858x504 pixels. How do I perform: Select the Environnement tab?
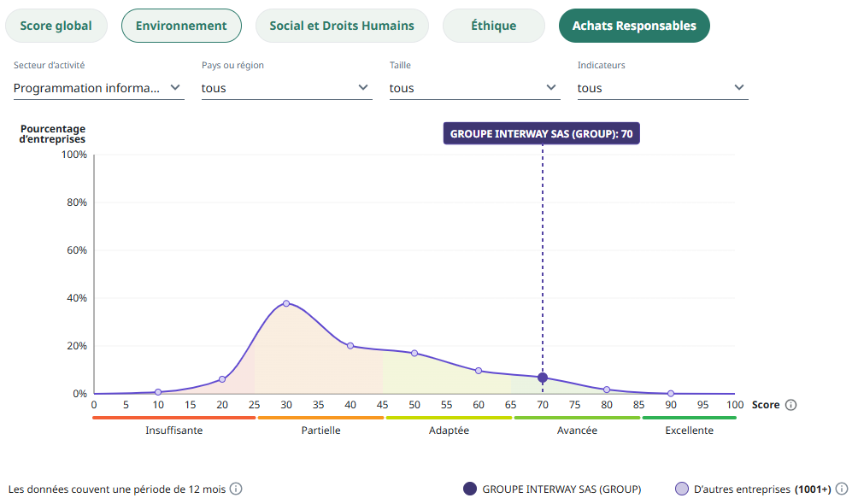pyautogui.click(x=181, y=26)
